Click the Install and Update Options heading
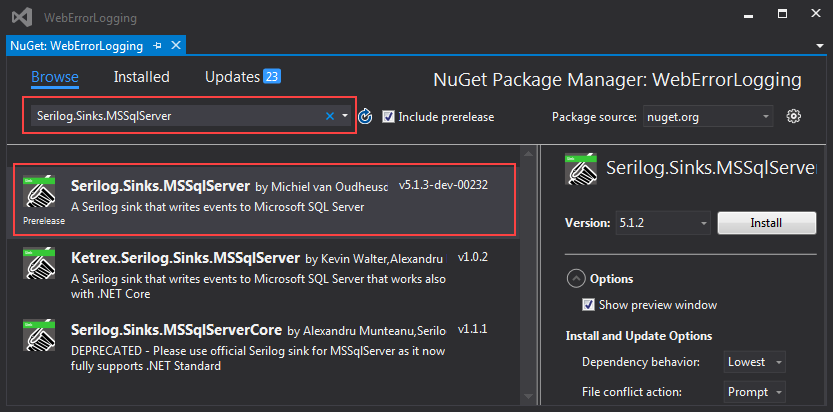833x412 pixels. pyautogui.click(x=639, y=336)
